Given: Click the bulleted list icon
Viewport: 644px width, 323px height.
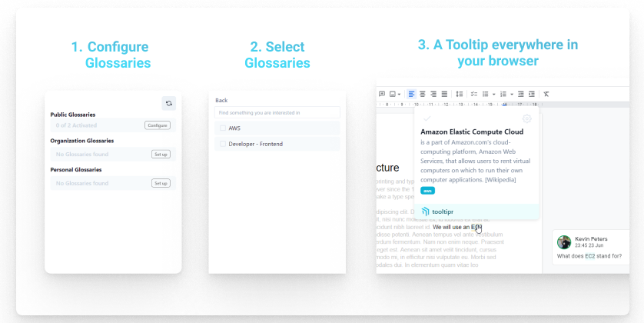Looking at the screenshot, I should (486, 94).
